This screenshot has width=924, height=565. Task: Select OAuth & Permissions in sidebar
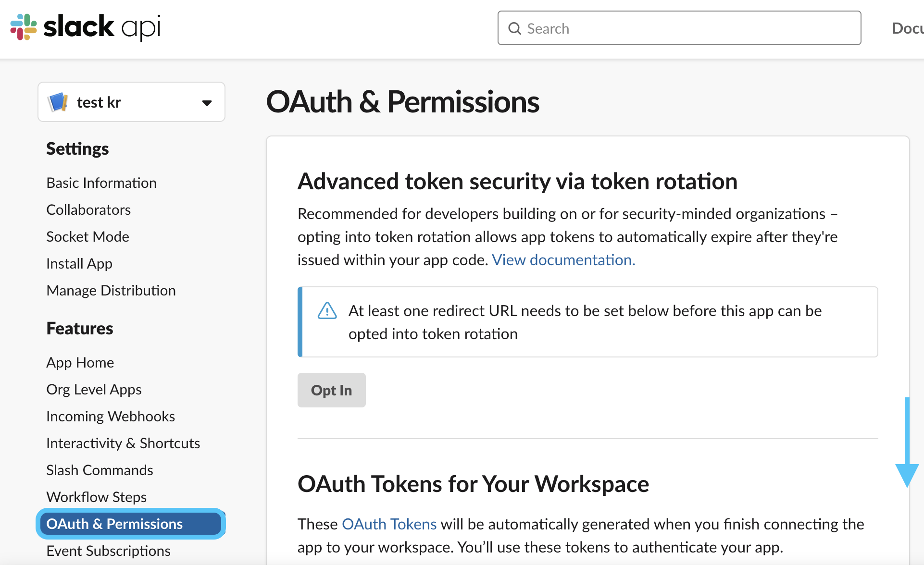point(131,524)
